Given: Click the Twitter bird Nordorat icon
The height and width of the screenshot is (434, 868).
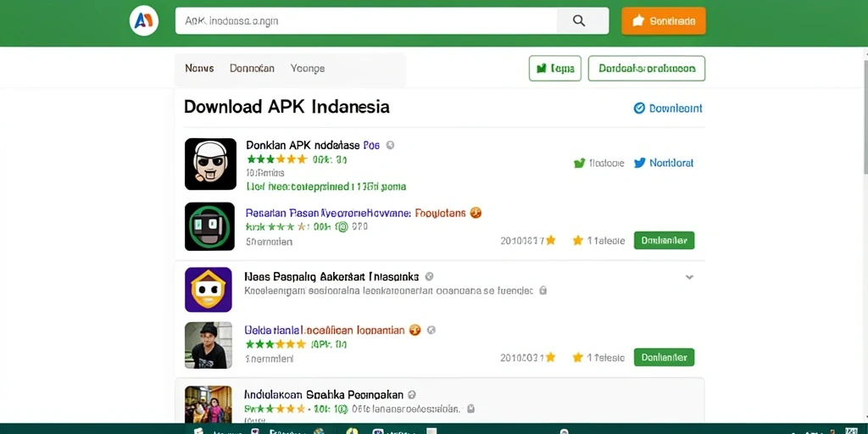Looking at the screenshot, I should coord(639,163).
